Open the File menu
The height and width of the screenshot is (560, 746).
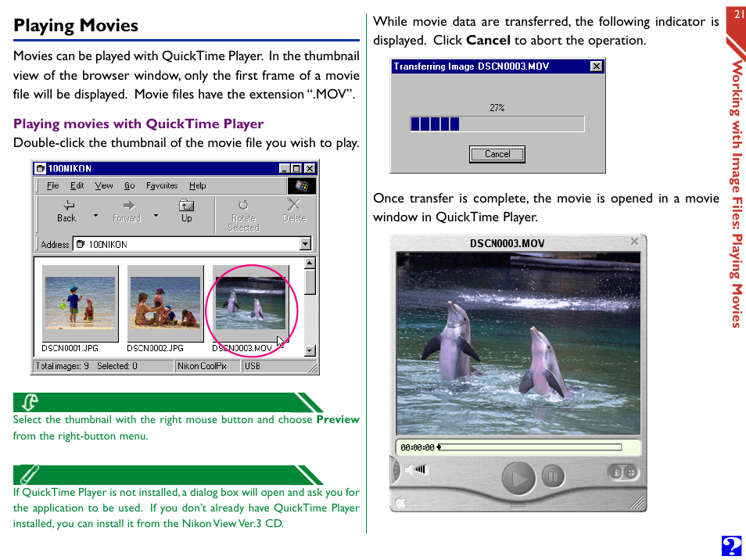(53, 185)
